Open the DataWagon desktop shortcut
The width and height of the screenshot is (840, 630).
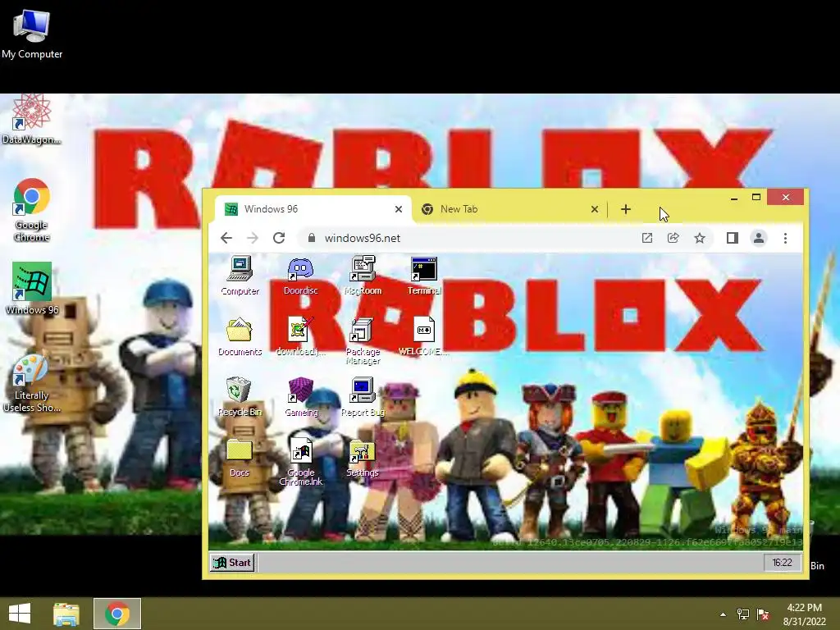[x=32, y=119]
